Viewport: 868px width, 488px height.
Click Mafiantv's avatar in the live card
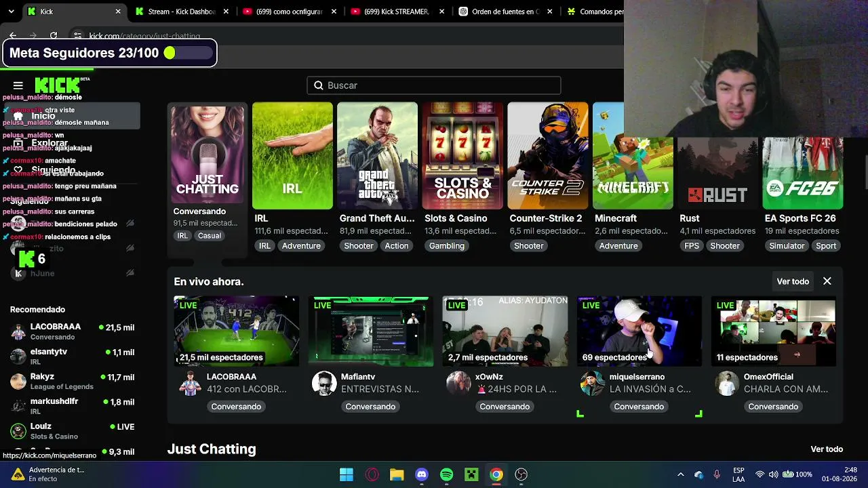coord(324,384)
